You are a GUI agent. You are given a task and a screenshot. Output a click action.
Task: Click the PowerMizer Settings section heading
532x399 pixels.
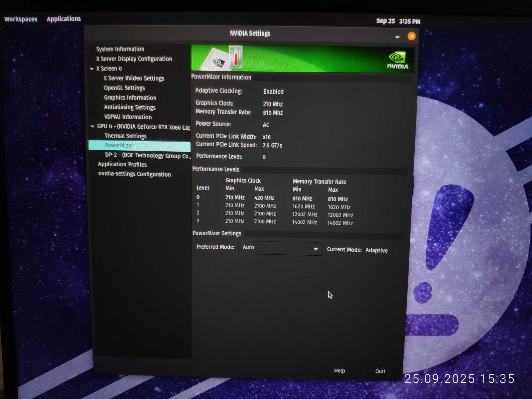(x=217, y=233)
